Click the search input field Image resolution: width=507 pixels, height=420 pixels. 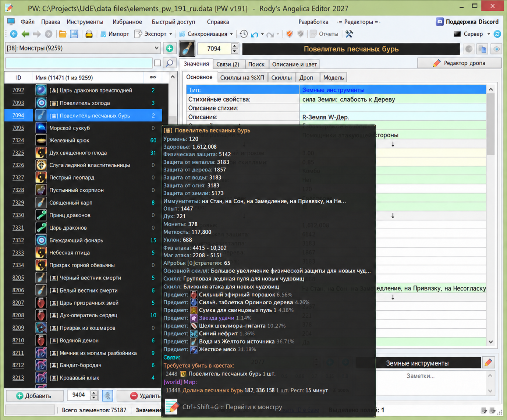(x=79, y=63)
